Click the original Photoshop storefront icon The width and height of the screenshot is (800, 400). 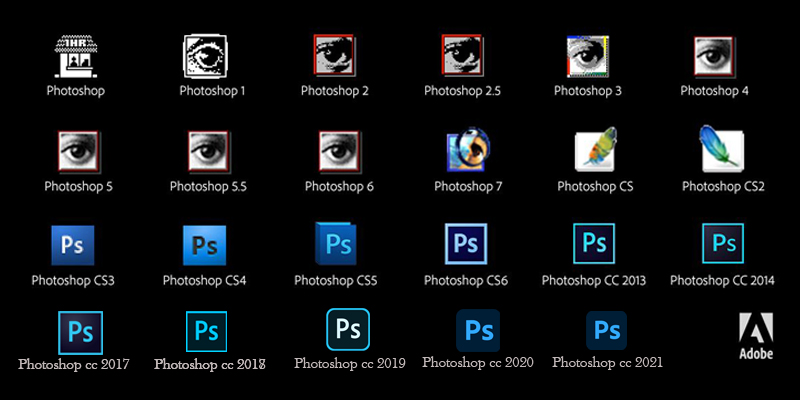click(76, 56)
